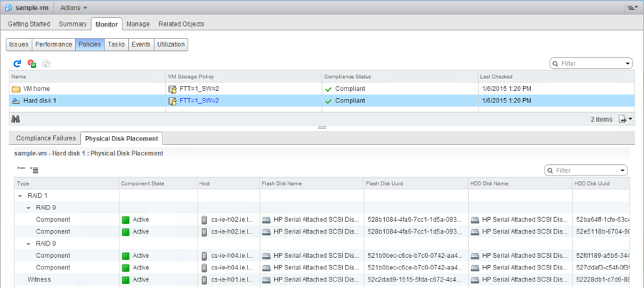Click the expand all tree icon
644x288 pixels.
point(34,169)
